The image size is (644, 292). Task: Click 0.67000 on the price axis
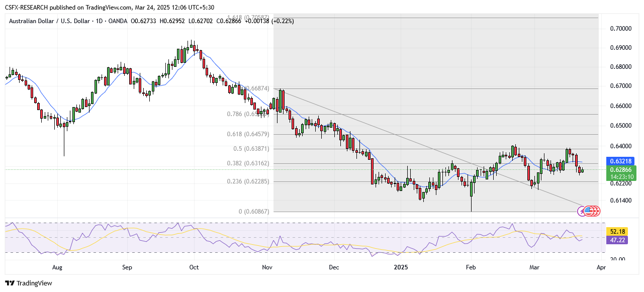pos(620,86)
